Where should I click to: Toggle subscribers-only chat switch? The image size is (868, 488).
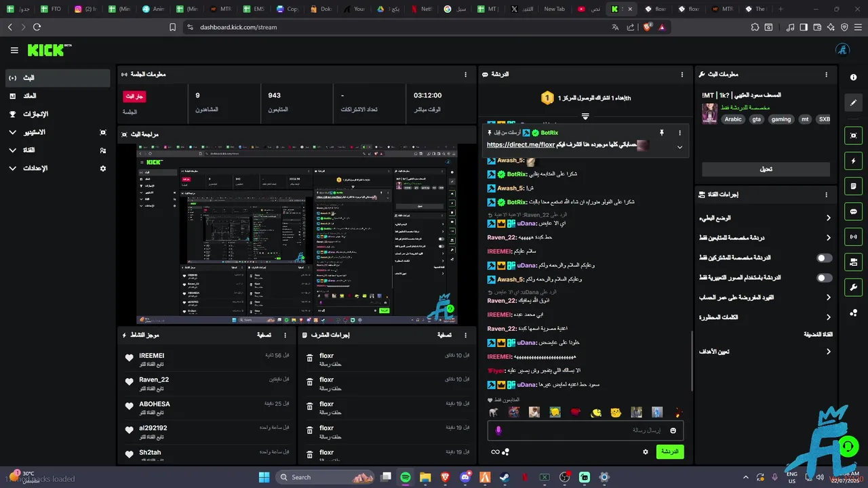click(824, 258)
